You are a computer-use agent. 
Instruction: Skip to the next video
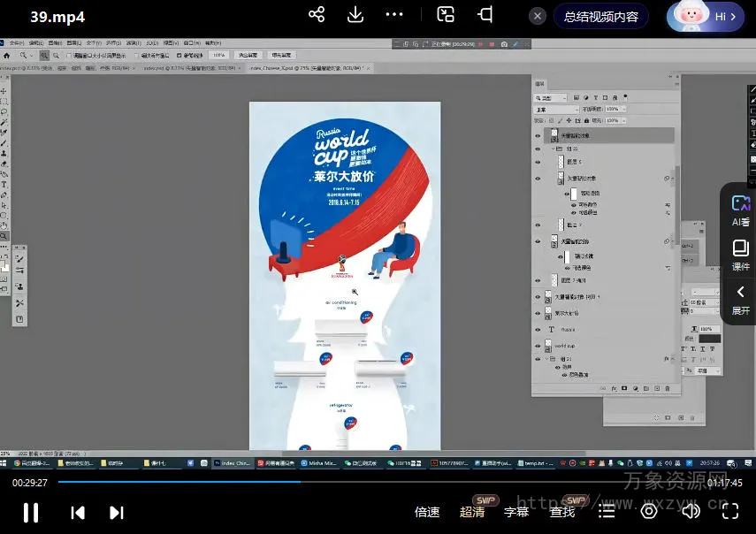pos(116,512)
